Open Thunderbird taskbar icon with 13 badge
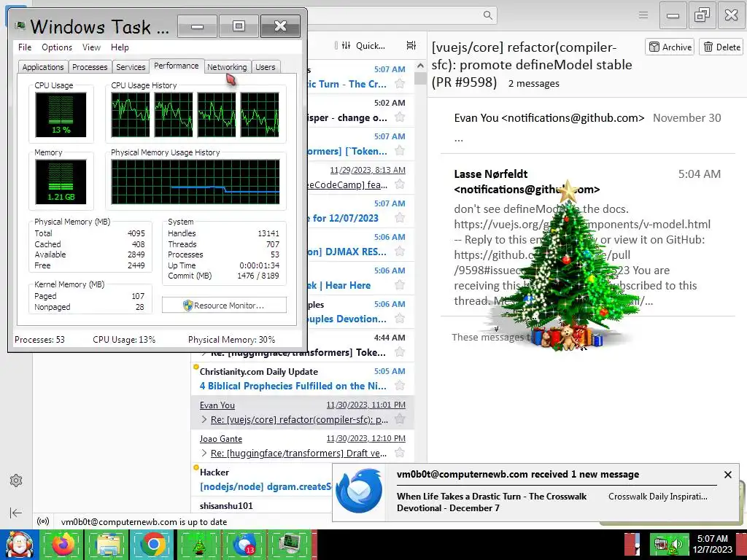 pyautogui.click(x=244, y=545)
